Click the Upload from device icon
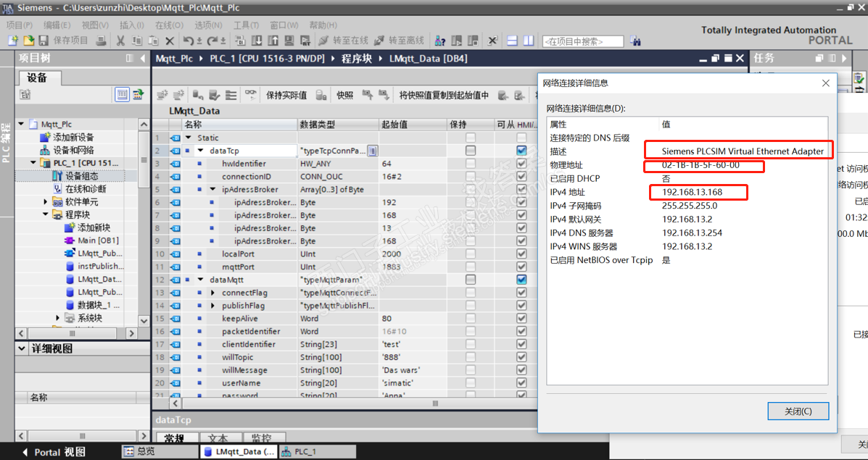Image resolution: width=868 pixels, height=460 pixels. click(x=273, y=41)
